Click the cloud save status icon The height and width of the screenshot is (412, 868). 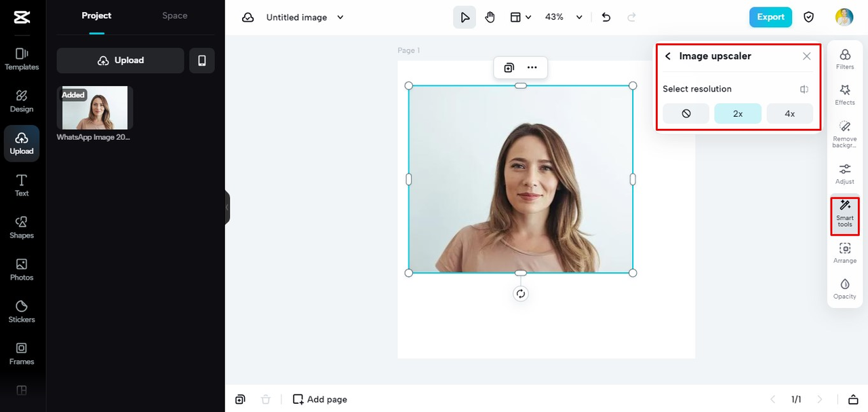click(248, 18)
